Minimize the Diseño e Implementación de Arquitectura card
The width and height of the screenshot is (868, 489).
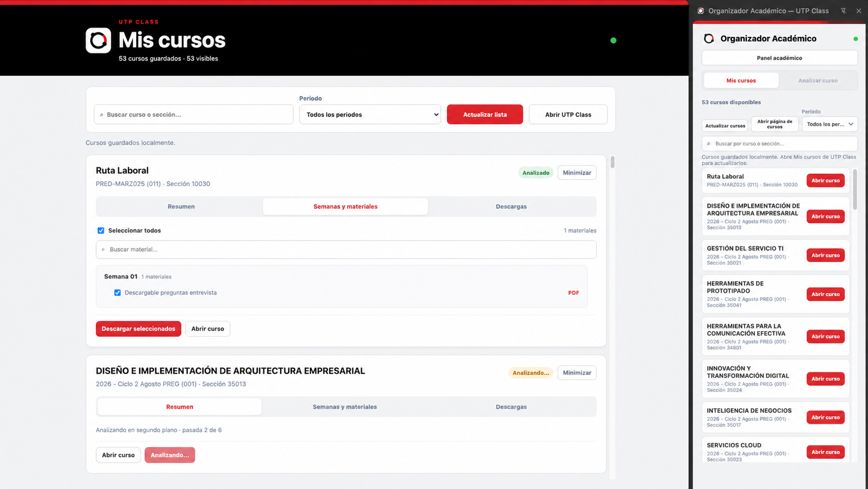[577, 373]
